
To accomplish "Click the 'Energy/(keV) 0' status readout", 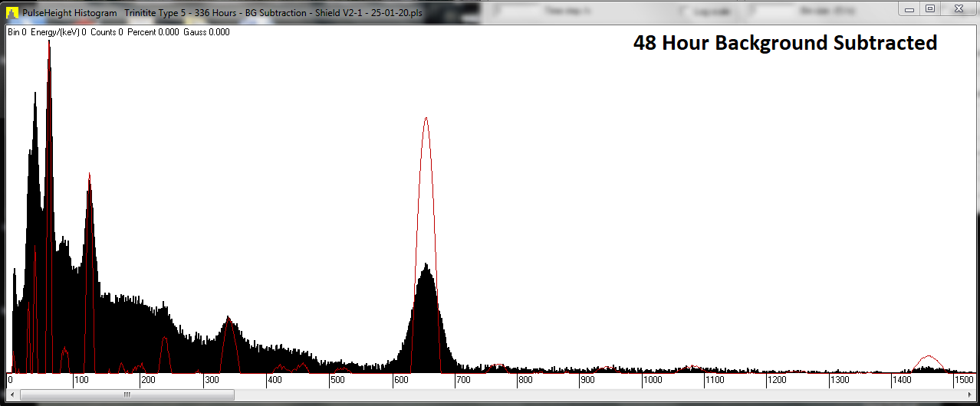I will tap(58, 32).
